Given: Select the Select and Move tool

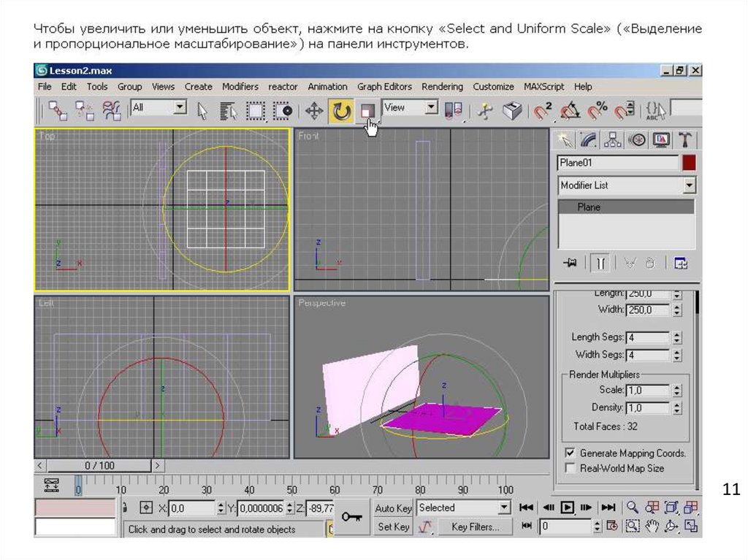Looking at the screenshot, I should (314, 111).
